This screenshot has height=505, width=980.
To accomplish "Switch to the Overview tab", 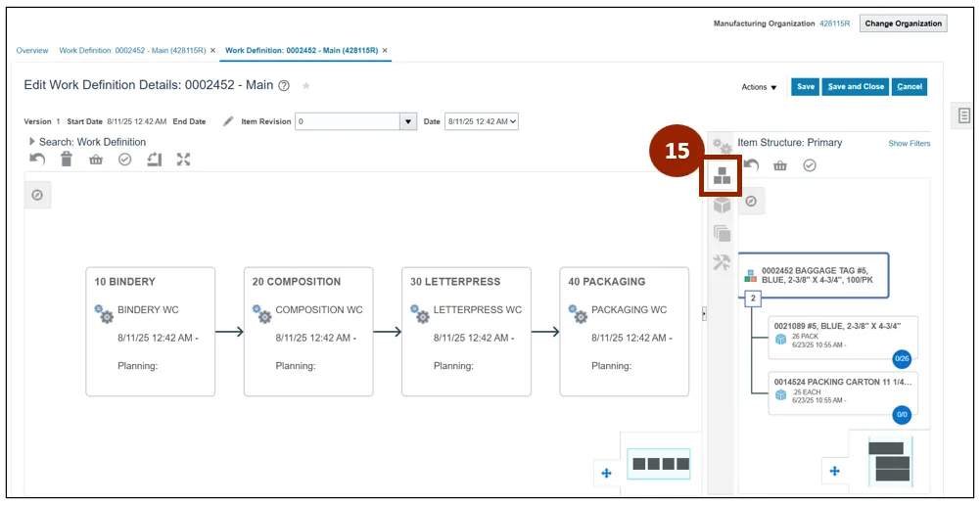I will coord(32,51).
